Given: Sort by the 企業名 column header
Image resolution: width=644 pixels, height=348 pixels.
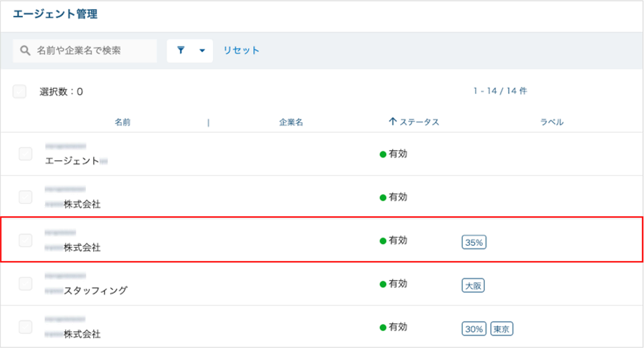Looking at the screenshot, I should click(x=291, y=122).
